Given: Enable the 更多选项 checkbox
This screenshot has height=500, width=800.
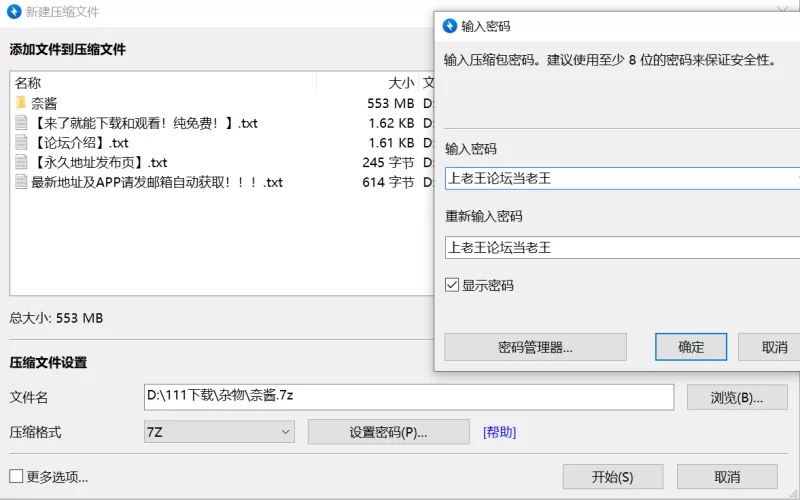Looking at the screenshot, I should pos(16,476).
